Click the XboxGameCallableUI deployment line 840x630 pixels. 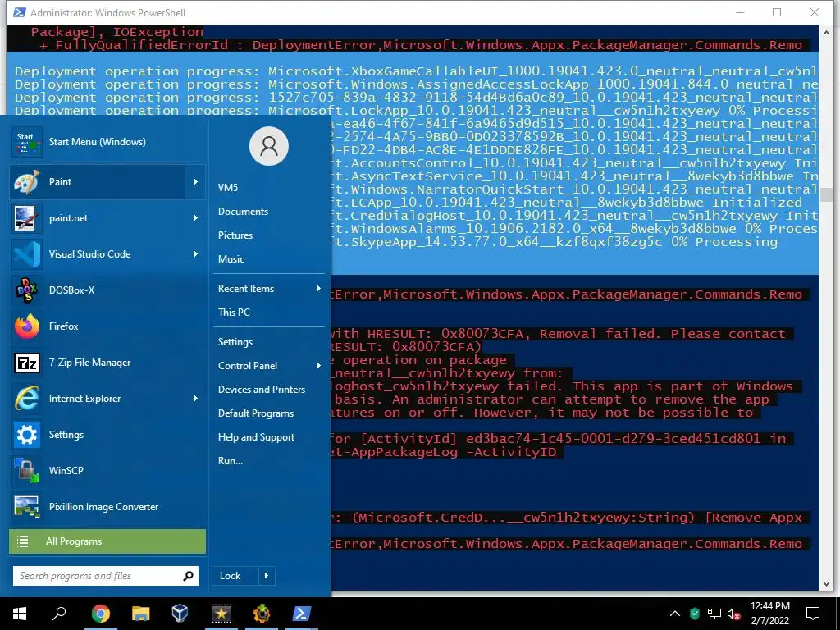click(x=416, y=71)
